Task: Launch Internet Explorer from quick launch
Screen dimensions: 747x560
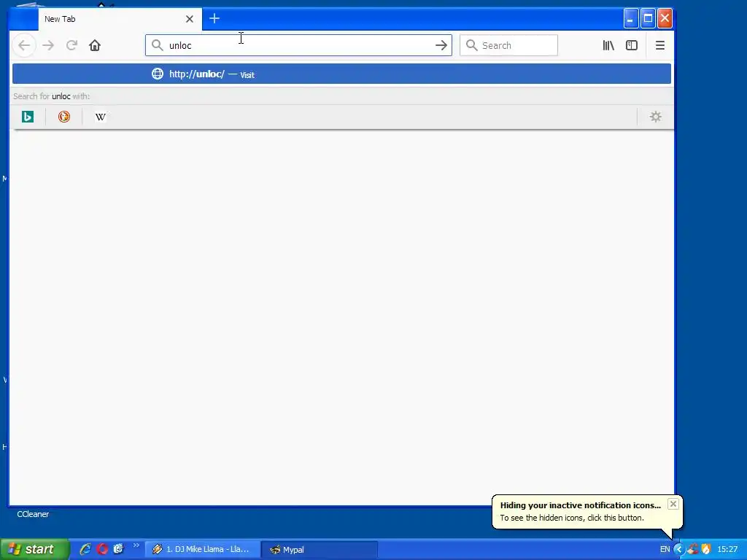Action: pos(85,549)
